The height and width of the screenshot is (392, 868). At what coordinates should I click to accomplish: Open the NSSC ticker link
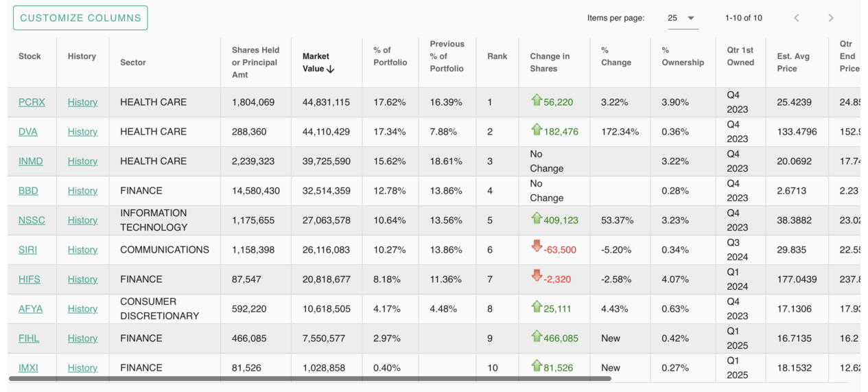click(x=31, y=220)
